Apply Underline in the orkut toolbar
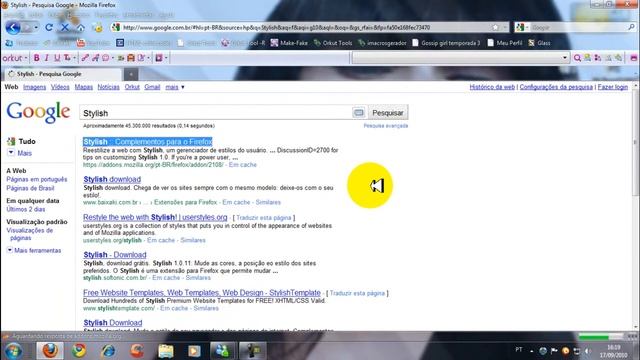The image size is (640, 360). [x=57, y=58]
